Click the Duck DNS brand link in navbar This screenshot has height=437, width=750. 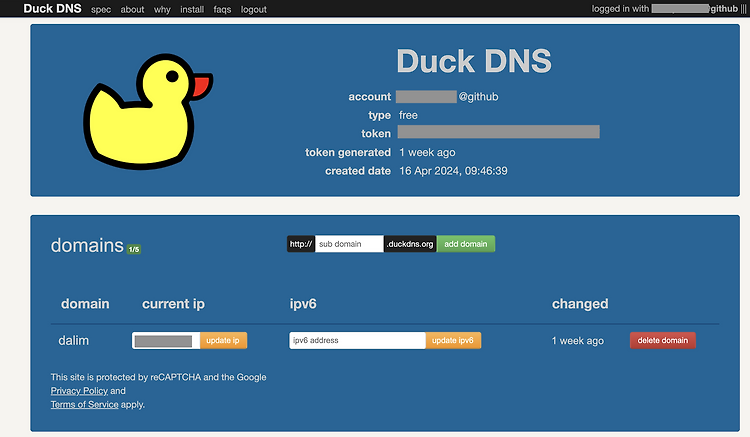[52, 9]
